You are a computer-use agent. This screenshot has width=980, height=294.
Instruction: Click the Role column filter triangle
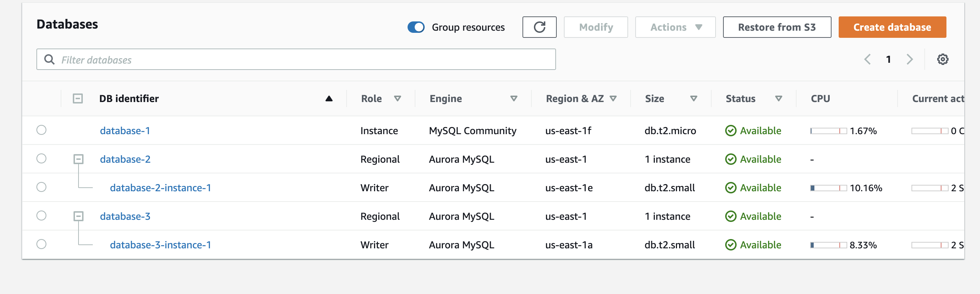398,99
